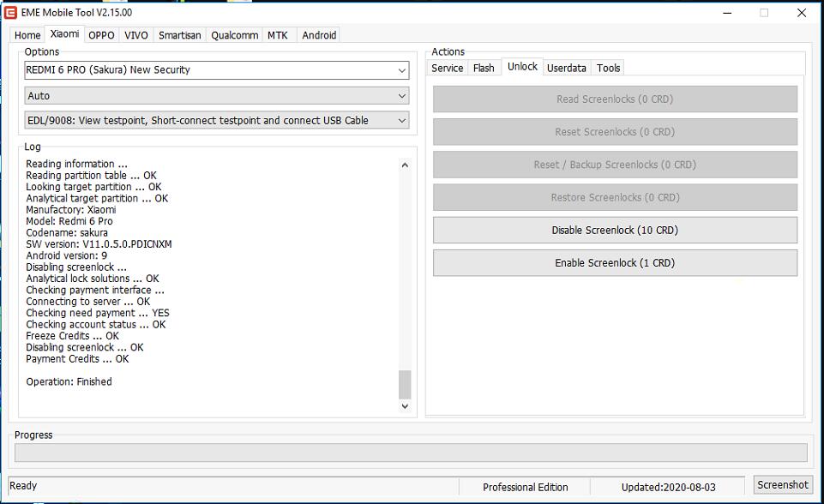Click the 'Professional Edition' status text
Viewport: 824px width, 504px height.
coord(525,488)
